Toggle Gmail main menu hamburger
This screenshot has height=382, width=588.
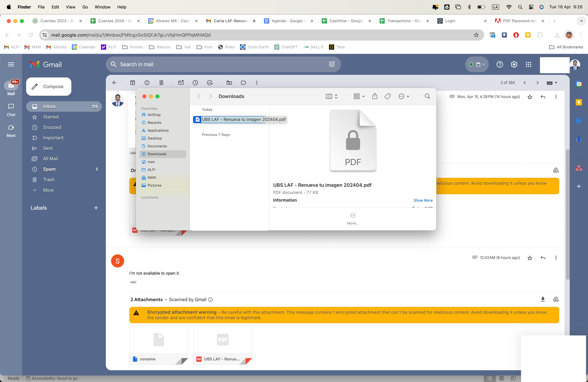[x=11, y=65]
